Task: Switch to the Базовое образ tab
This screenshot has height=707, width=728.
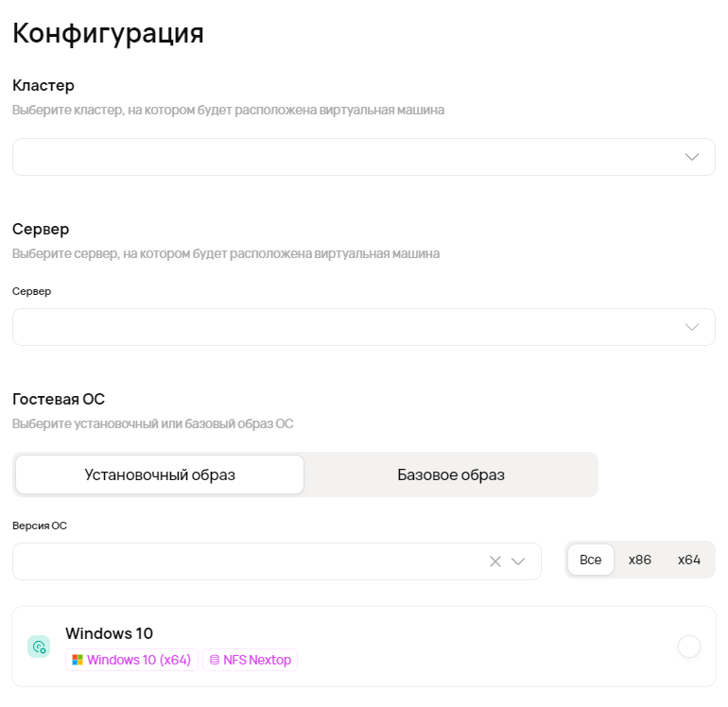Action: pyautogui.click(x=451, y=474)
